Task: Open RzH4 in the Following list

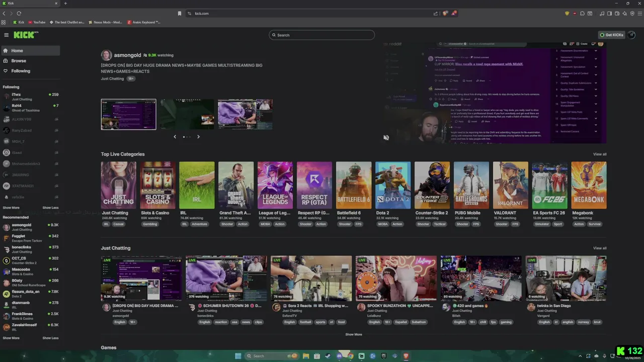Action: pyautogui.click(x=30, y=108)
